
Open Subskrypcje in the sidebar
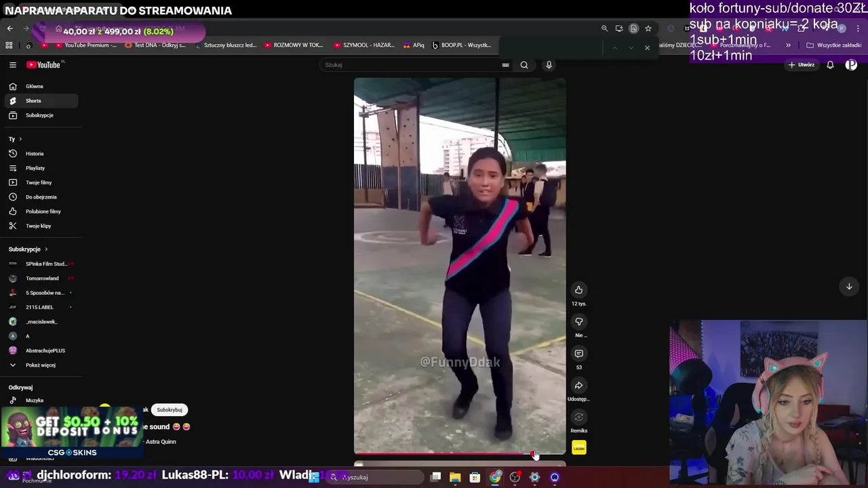coord(41,115)
